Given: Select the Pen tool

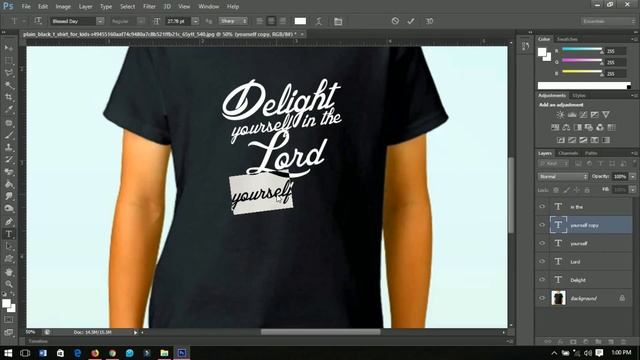Looking at the screenshot, I should (x=9, y=222).
